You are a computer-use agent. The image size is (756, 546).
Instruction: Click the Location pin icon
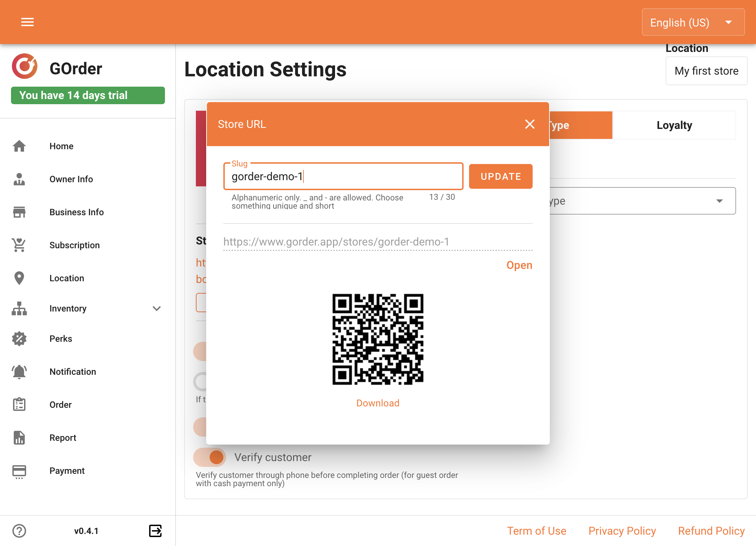19,278
